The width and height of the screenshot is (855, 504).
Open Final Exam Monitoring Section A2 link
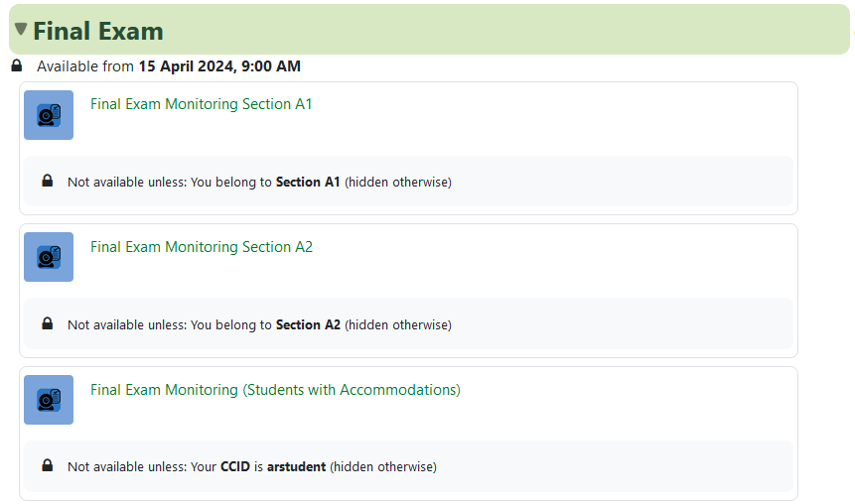click(201, 247)
